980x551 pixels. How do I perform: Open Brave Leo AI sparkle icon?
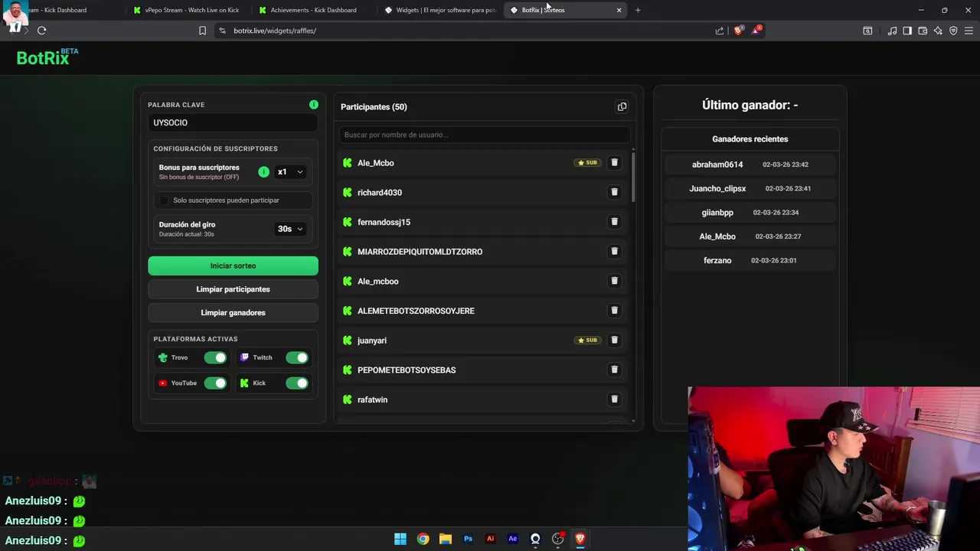coord(938,31)
